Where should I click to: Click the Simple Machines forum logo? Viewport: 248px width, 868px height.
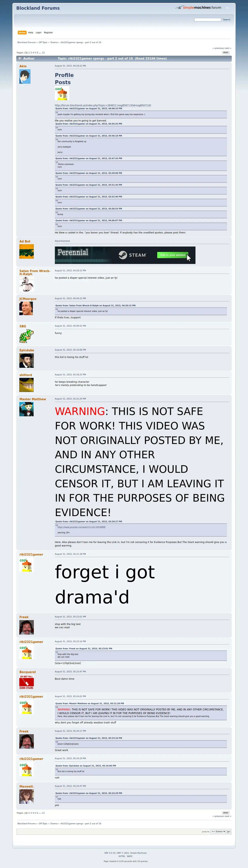coord(198,7)
